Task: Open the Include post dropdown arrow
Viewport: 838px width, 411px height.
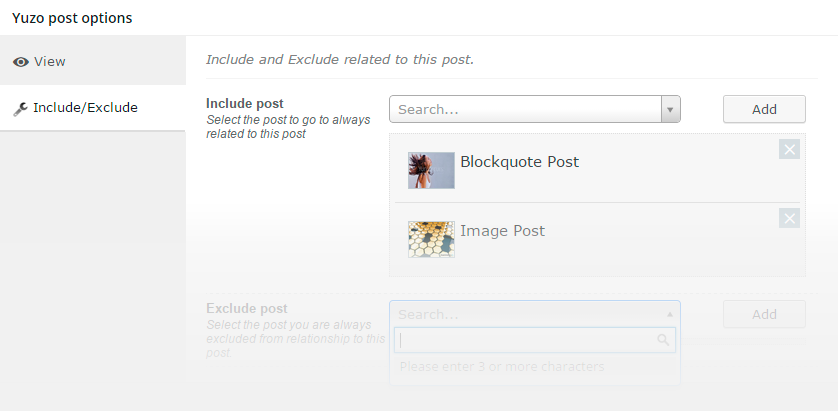Action: click(x=670, y=110)
